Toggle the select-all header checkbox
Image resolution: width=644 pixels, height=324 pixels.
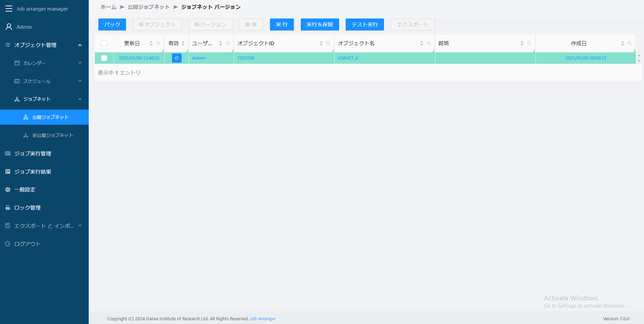coord(104,43)
